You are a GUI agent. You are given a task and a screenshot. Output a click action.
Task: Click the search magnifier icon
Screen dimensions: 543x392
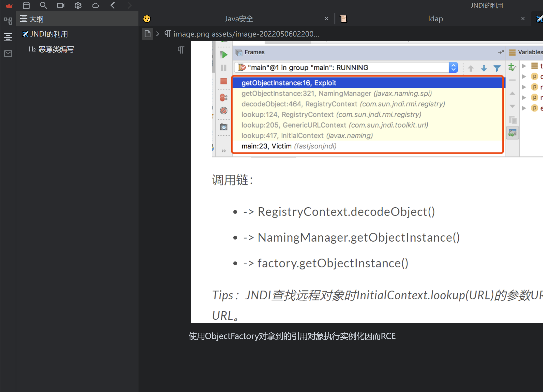coord(43,5)
